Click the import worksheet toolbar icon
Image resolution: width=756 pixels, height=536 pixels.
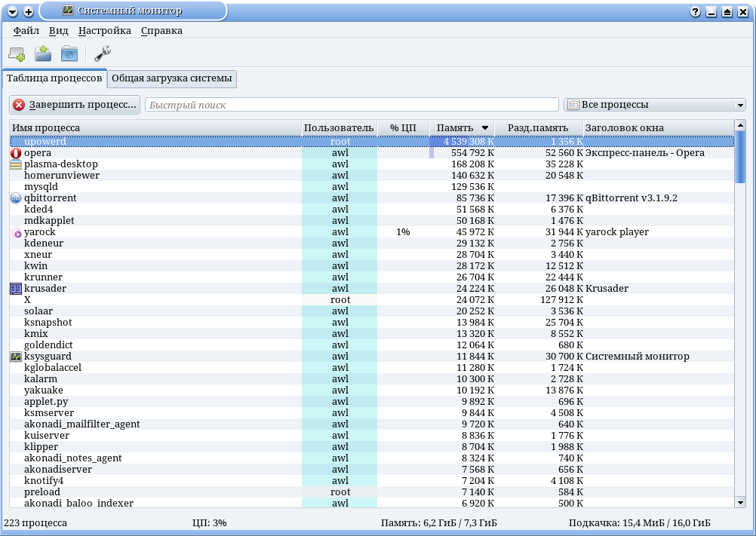pos(43,54)
